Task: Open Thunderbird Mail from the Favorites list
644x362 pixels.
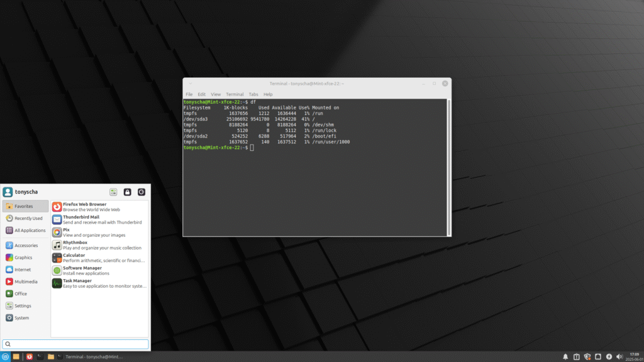Action: pyautogui.click(x=99, y=219)
